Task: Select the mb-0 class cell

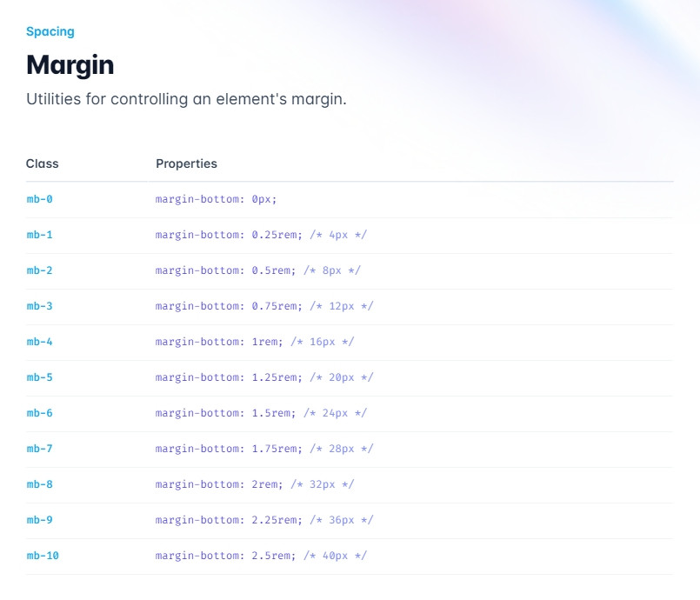Action: [39, 199]
